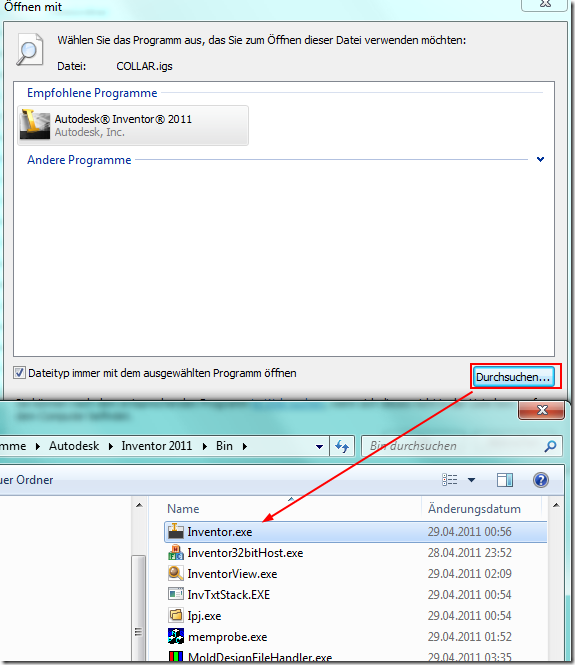Toggle the preview pane icon

click(505, 480)
